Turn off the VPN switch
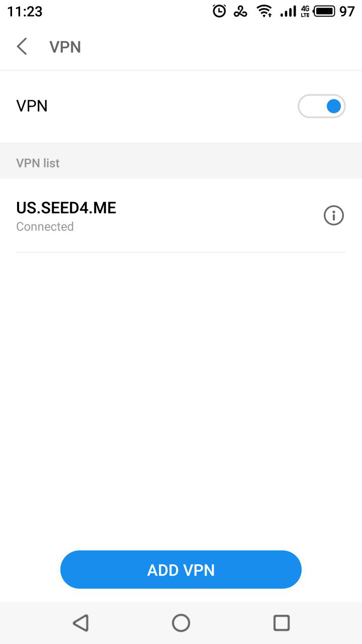The image size is (362, 644). click(322, 106)
